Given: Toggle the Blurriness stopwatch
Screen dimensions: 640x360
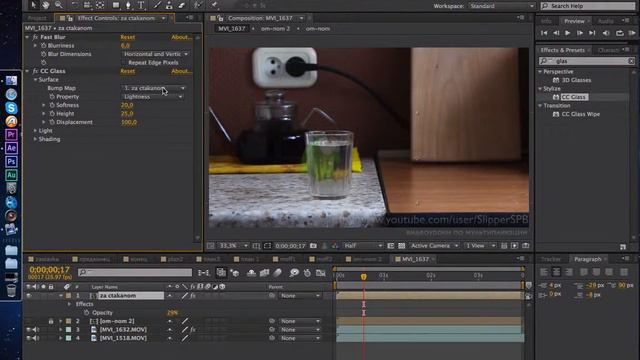Looking at the screenshot, I should [x=43, y=46].
